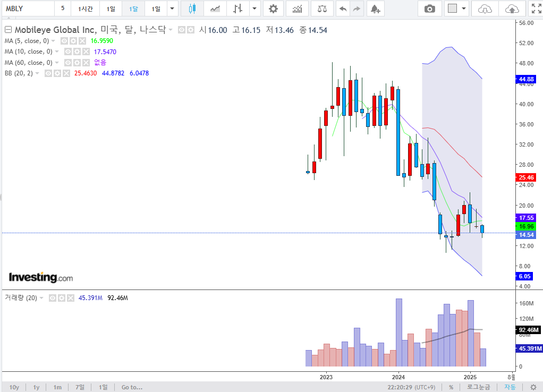Open compare symbols scales icon
The width and height of the screenshot is (543, 392).
(322, 8)
